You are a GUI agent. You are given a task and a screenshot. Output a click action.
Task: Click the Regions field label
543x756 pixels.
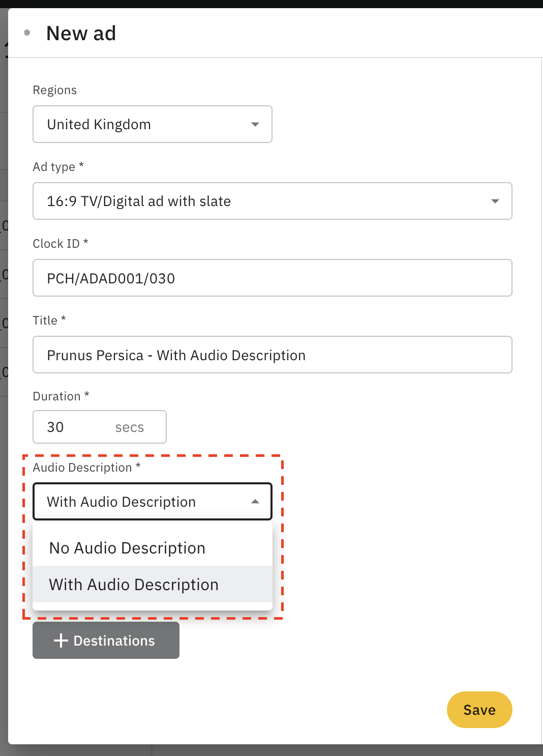[x=55, y=90]
